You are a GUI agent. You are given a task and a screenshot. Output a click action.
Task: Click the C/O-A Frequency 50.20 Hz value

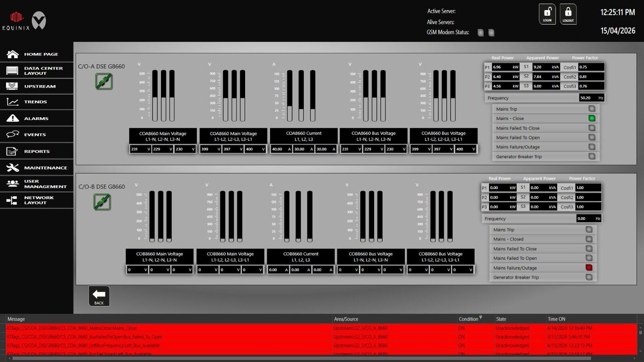click(x=592, y=98)
